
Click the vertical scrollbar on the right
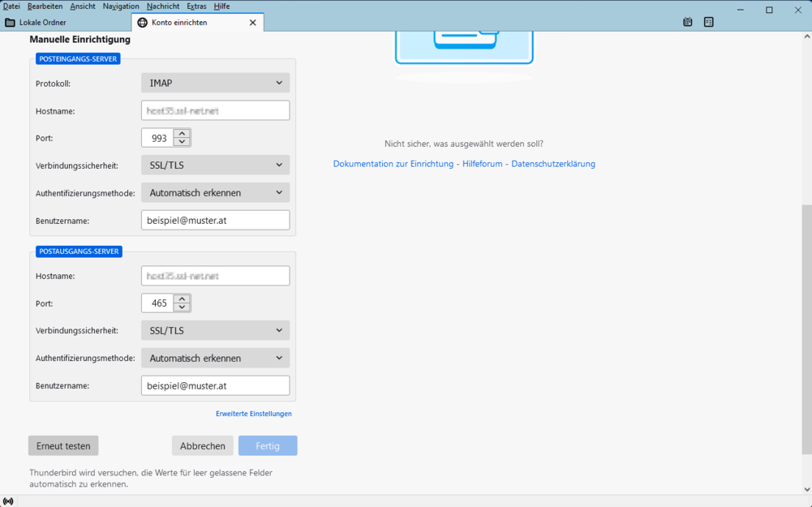pos(806,324)
